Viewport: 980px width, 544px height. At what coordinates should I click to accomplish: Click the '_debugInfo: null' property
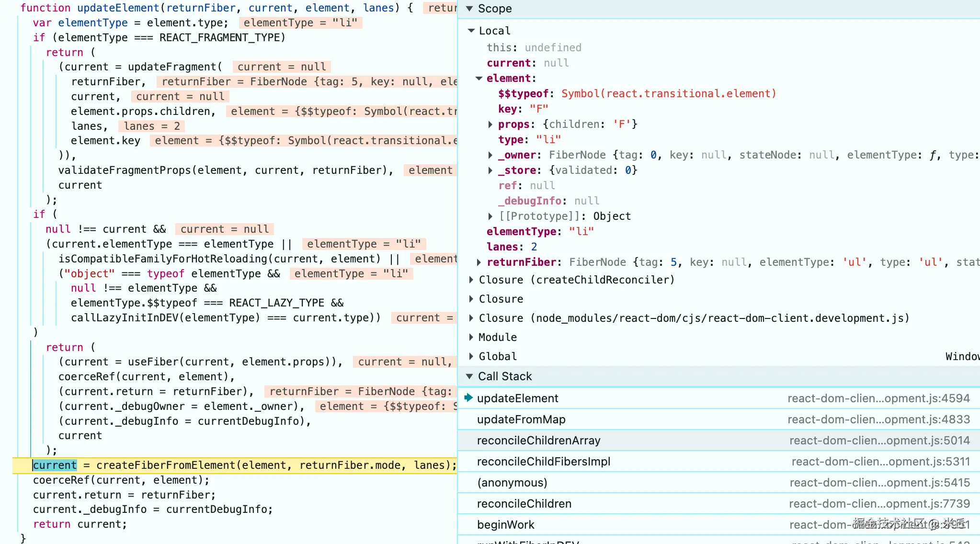click(x=549, y=201)
